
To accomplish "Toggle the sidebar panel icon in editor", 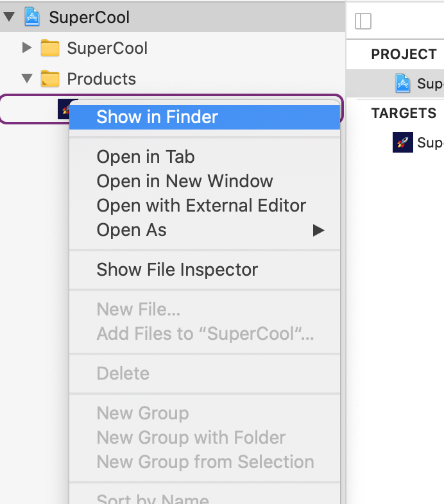I will point(363,21).
